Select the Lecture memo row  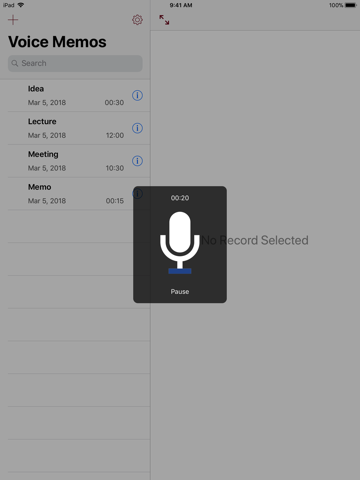[x=75, y=128]
